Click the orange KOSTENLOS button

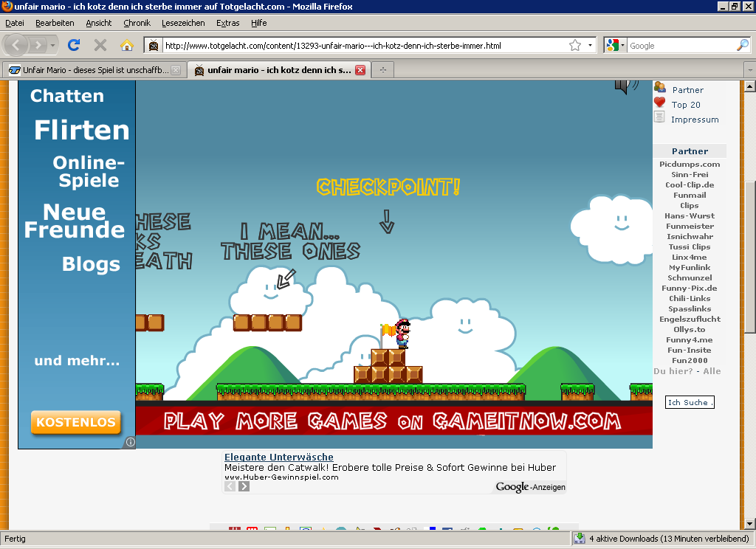pyautogui.click(x=76, y=422)
